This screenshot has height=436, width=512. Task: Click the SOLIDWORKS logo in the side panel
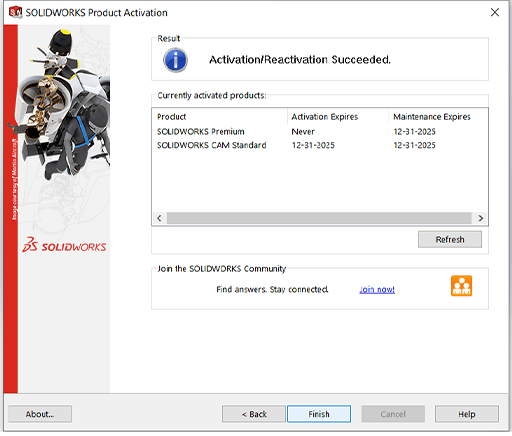pos(64,245)
